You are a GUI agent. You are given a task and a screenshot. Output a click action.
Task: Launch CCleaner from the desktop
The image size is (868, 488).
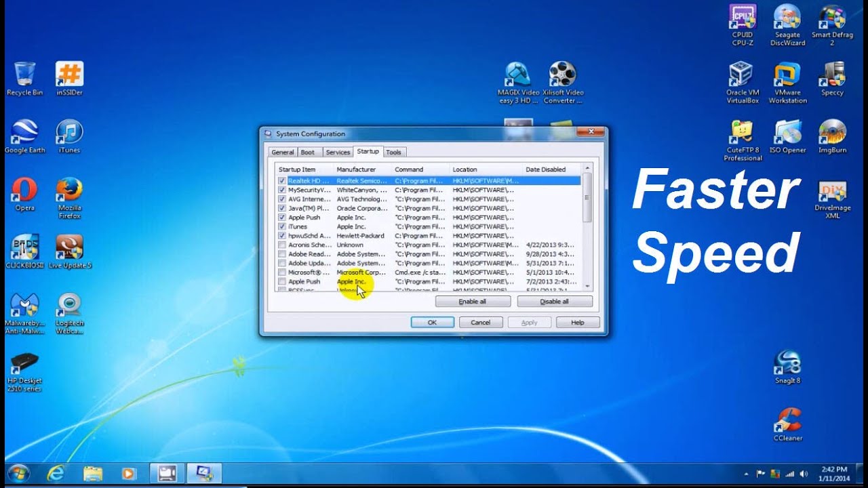pos(787,424)
